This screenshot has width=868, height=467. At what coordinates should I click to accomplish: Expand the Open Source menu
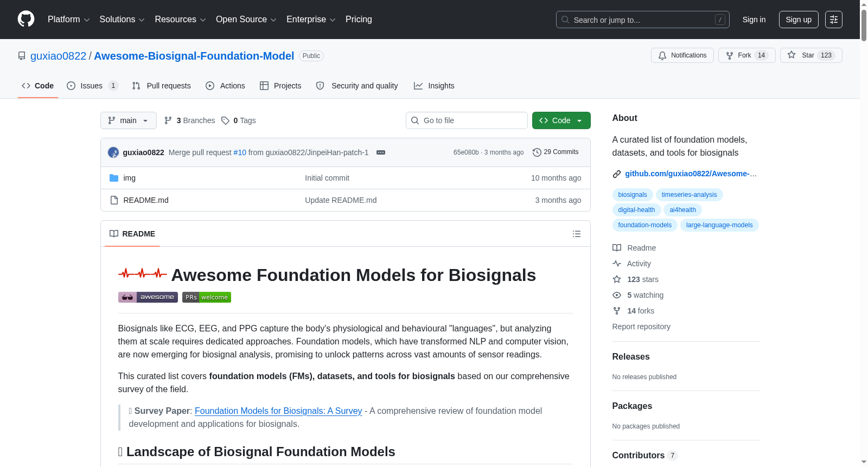(x=246, y=20)
